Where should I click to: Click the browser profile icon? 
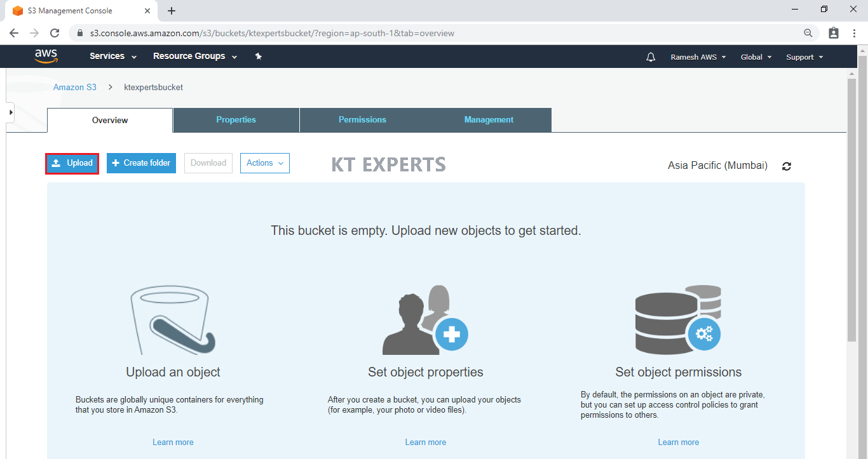point(834,33)
